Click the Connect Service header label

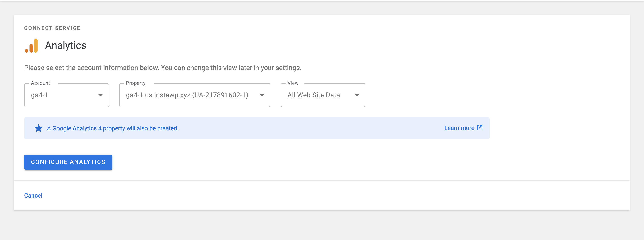point(52,28)
